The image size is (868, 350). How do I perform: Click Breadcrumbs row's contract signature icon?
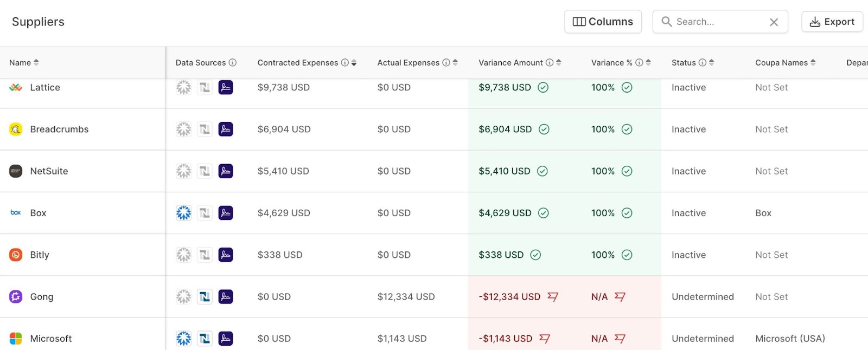[x=226, y=129]
